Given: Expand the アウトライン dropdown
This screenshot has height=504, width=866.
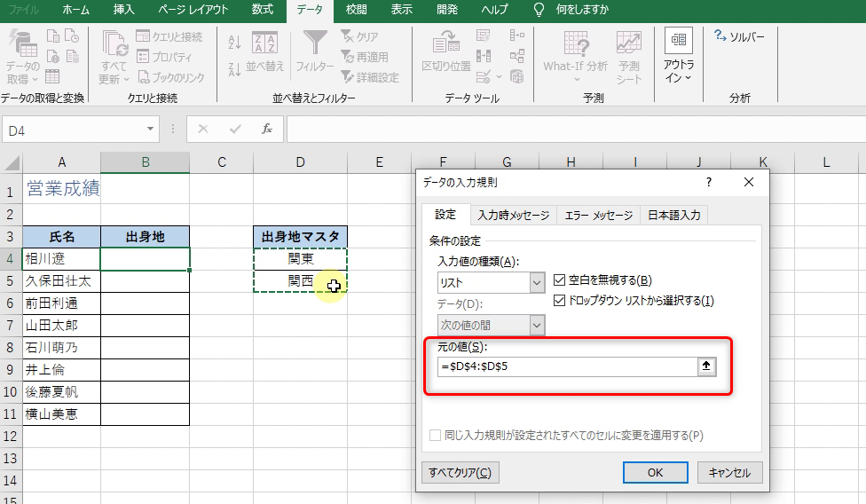Looking at the screenshot, I should (x=679, y=58).
